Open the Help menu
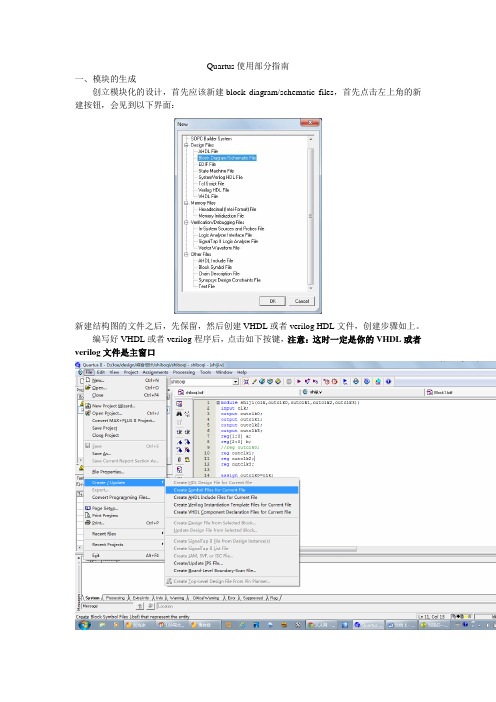 (x=242, y=372)
